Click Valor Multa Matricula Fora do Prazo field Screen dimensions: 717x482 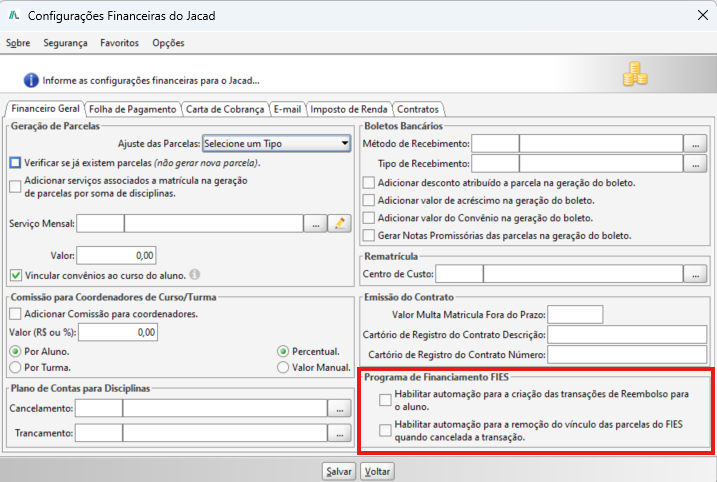[575, 315]
